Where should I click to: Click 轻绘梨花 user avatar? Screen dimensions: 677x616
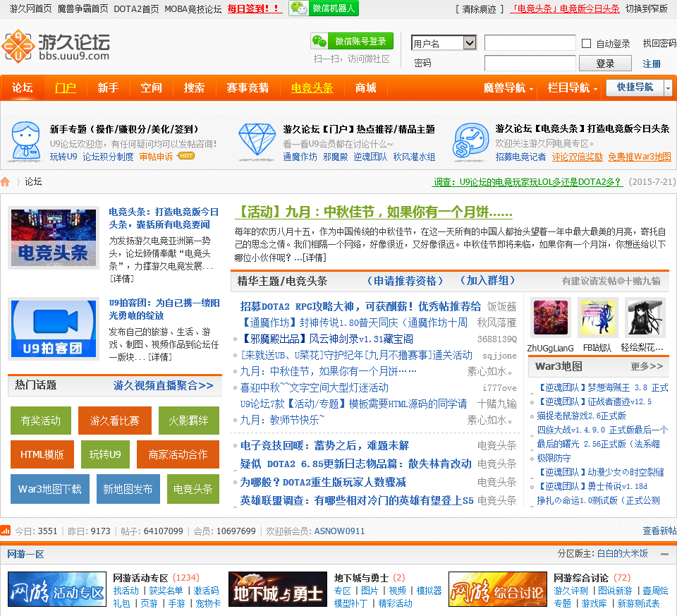[x=645, y=318]
